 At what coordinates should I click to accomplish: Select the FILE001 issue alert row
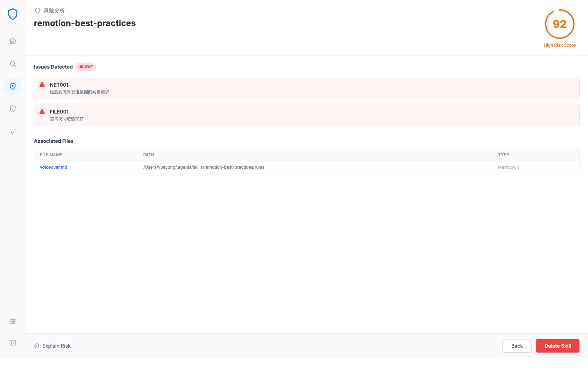(306, 115)
